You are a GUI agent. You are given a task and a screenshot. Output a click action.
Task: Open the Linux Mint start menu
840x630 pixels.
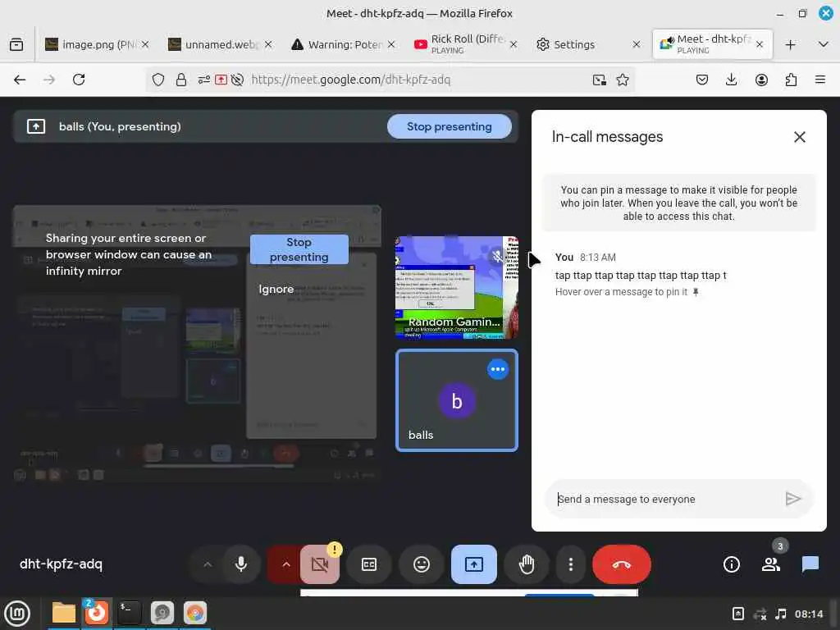pyautogui.click(x=17, y=614)
